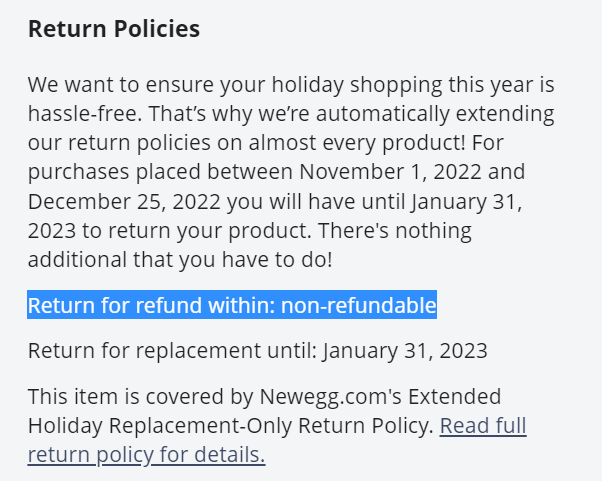Click the word "non-refundable" in the highlighted line
The width and height of the screenshot is (602, 481).
click(x=358, y=306)
